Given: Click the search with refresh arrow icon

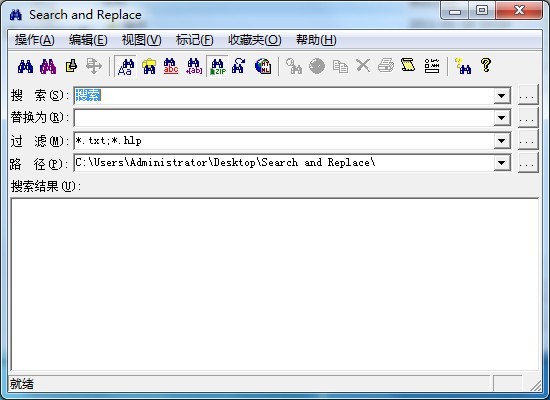Looking at the screenshot, I should coord(239,66).
